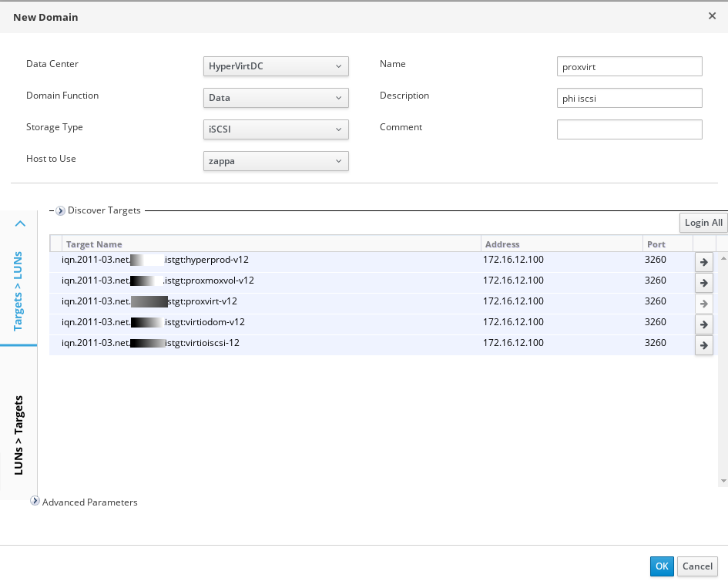The image size is (728, 588).
Task: Click login arrow for virtiodom-v12 target
Action: [703, 324]
